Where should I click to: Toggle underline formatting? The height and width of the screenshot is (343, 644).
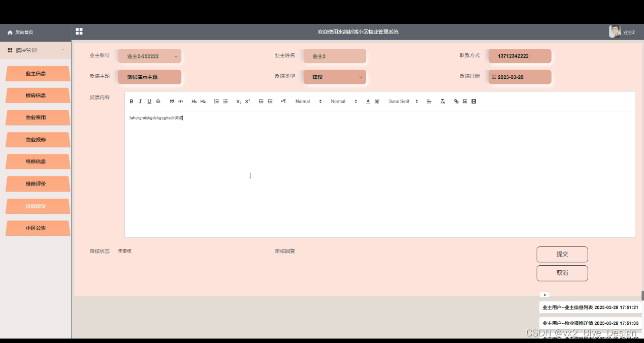(x=149, y=102)
